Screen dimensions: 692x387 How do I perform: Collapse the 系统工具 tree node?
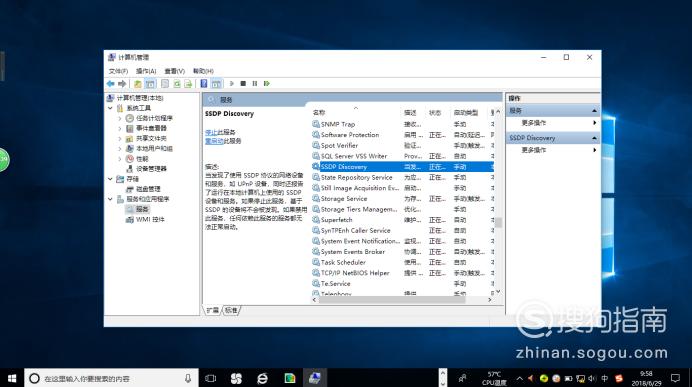(110, 108)
